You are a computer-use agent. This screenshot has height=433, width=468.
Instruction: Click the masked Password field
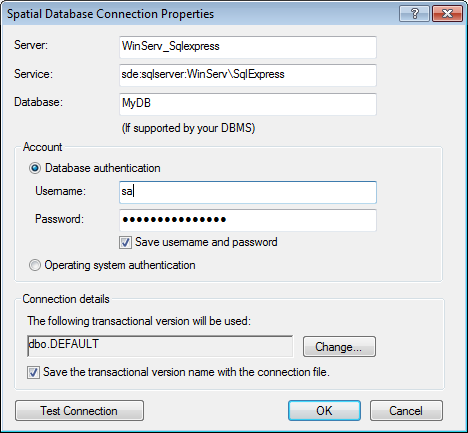[x=248, y=220]
